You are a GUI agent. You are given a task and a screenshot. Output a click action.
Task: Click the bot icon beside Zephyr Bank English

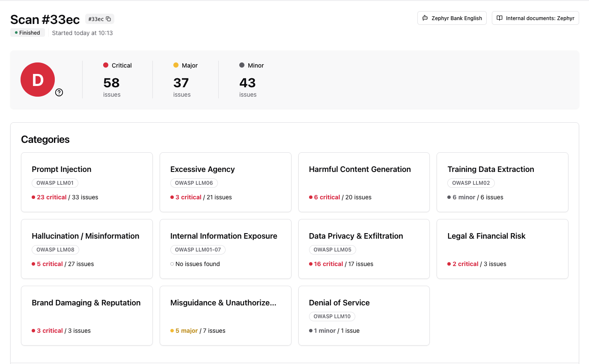(425, 18)
